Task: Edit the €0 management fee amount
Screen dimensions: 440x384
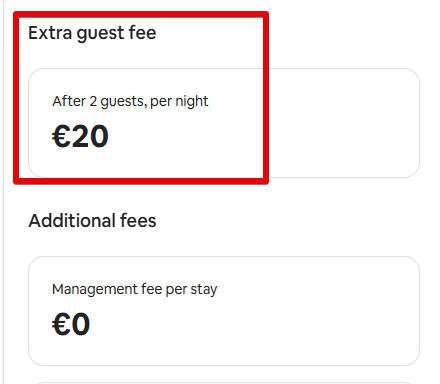Action: pyautogui.click(x=71, y=324)
